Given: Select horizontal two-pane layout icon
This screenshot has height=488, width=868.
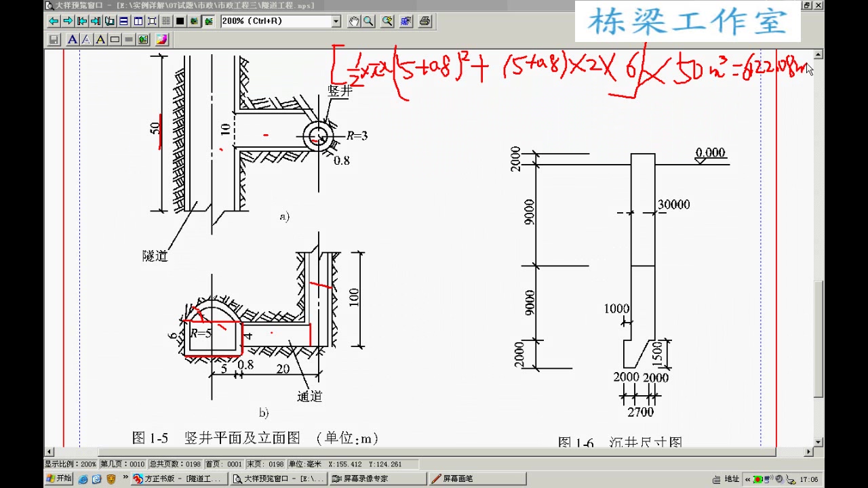Looking at the screenshot, I should click(x=124, y=21).
